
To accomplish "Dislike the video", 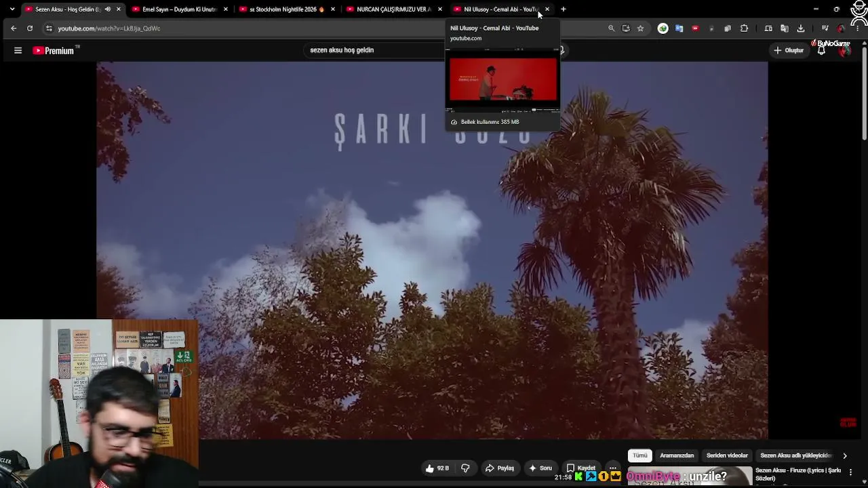I will click(465, 468).
